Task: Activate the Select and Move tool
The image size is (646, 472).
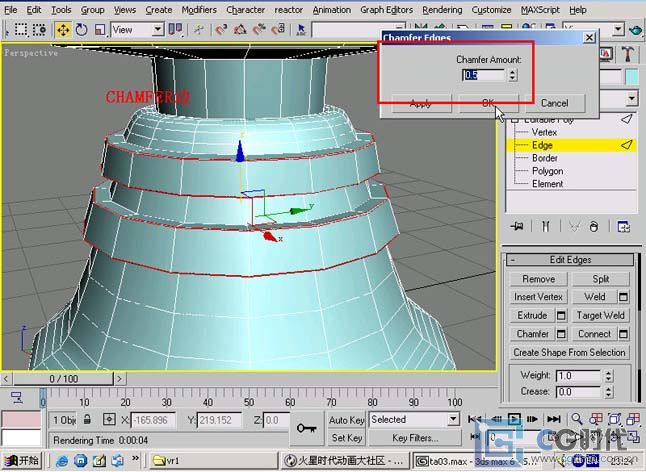Action: (x=63, y=30)
